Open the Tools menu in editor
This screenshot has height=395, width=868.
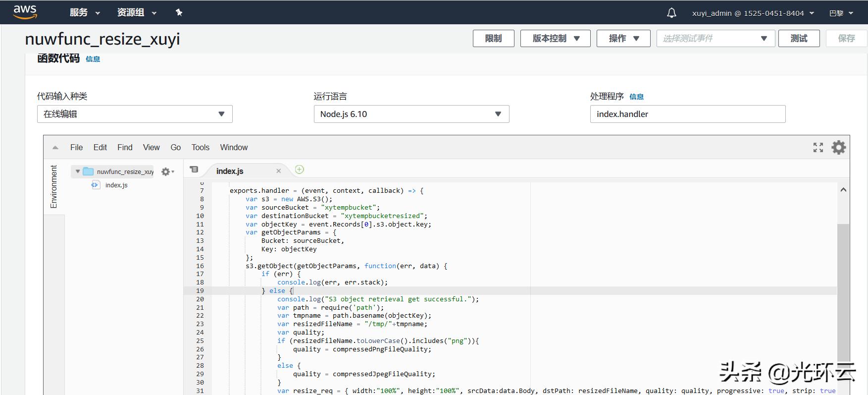[x=200, y=147]
